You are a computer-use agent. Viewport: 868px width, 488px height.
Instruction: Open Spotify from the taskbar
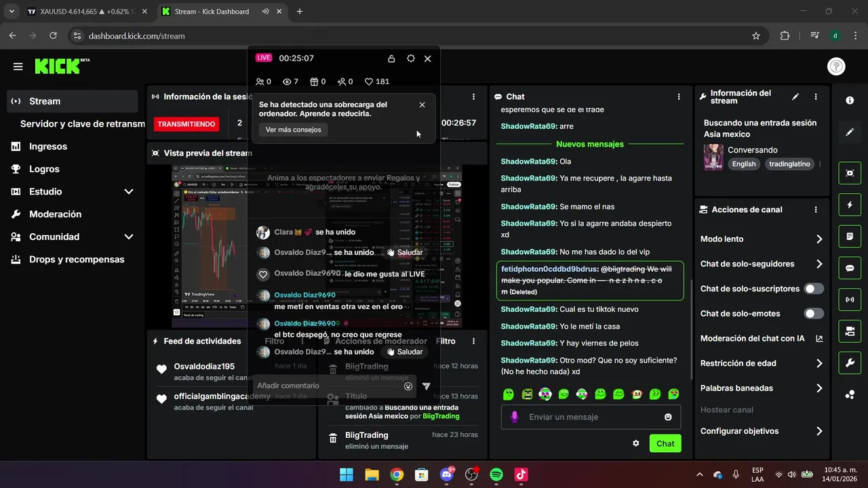coord(496,474)
